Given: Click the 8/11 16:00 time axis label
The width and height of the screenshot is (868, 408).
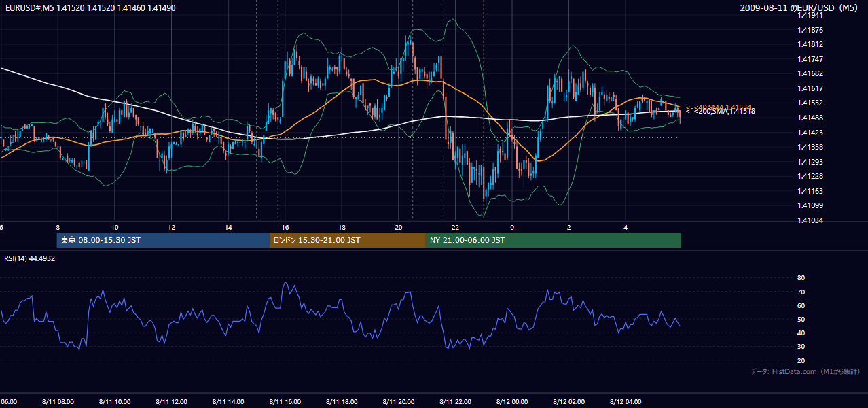Looking at the screenshot, I should point(285,402).
